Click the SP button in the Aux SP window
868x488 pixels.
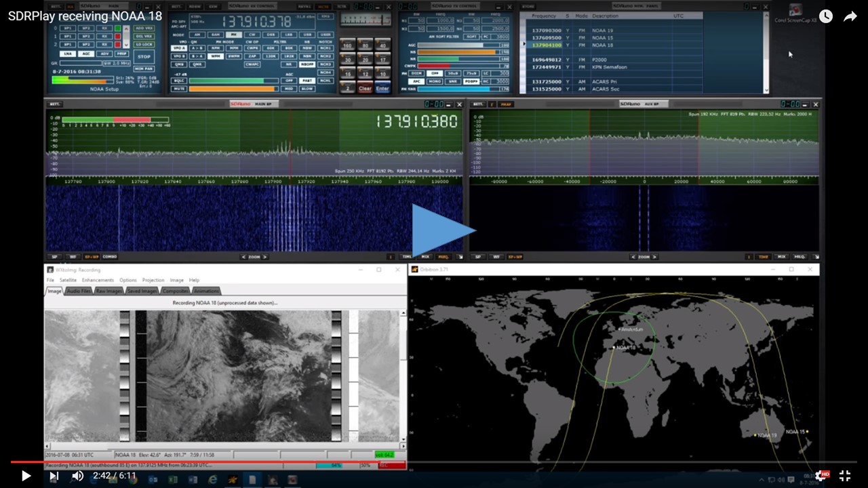(477, 257)
